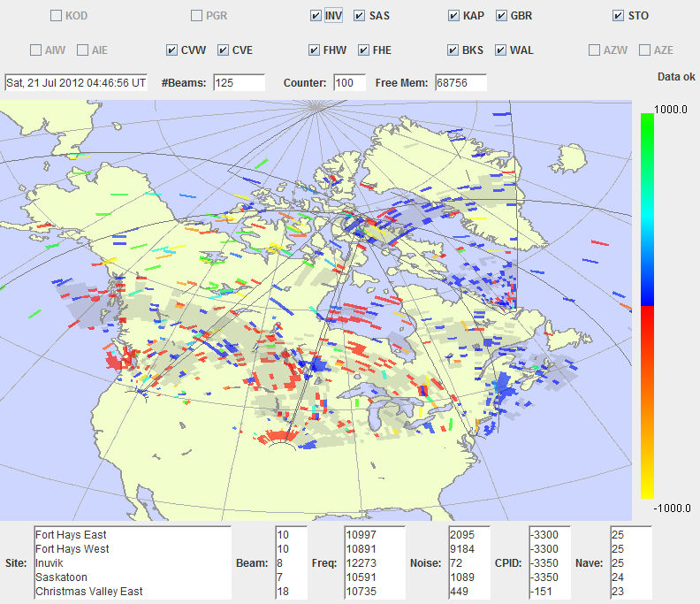Click Nave value 23
700x604 pixels.
click(618, 592)
